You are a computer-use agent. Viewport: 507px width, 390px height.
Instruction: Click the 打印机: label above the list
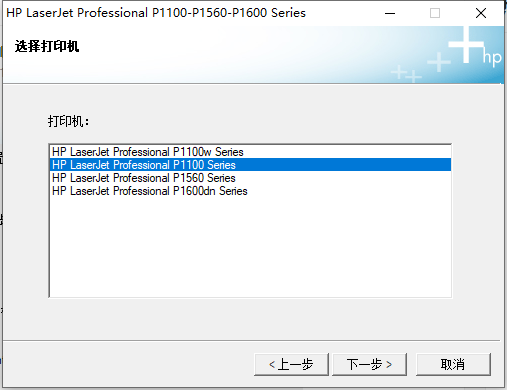[68, 121]
